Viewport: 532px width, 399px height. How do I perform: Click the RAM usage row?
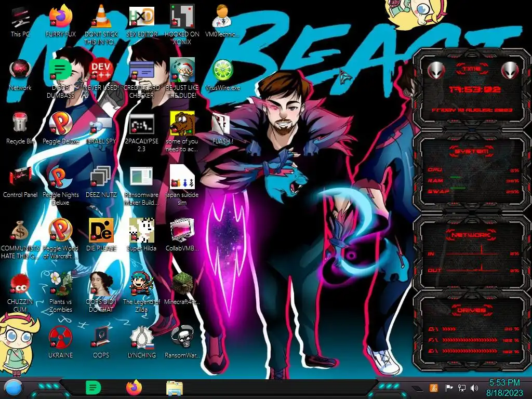coord(473,181)
